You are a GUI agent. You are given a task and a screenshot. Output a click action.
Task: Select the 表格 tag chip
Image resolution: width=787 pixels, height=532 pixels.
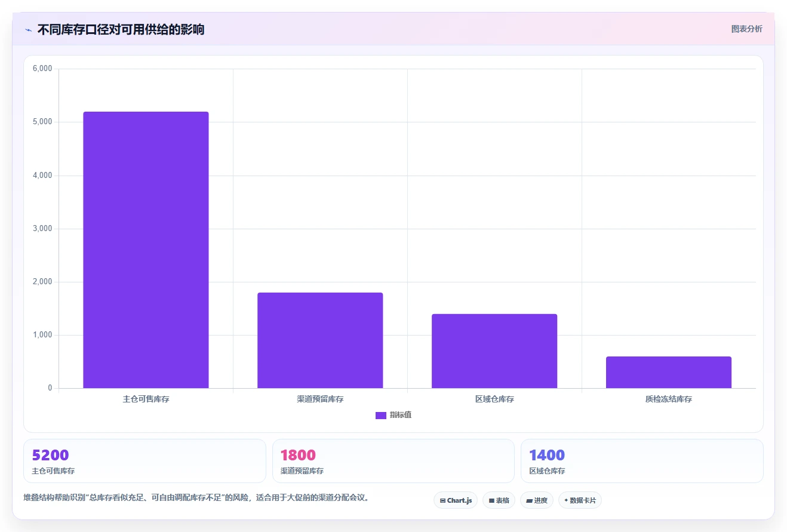point(499,500)
